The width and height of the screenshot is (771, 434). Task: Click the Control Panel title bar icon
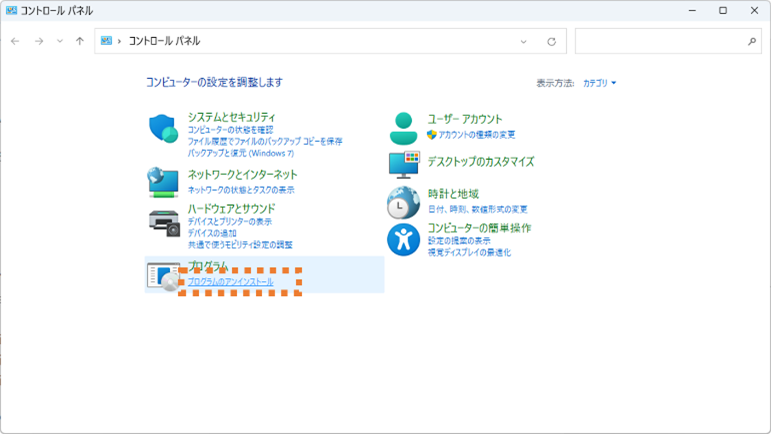point(11,10)
